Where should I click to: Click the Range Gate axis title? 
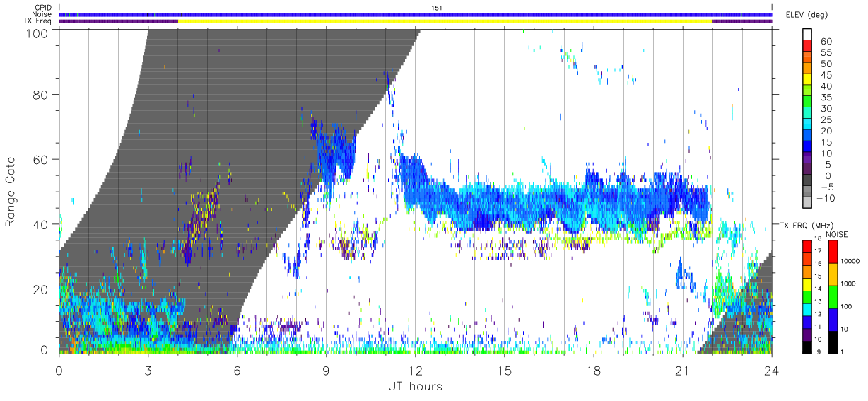(x=11, y=192)
